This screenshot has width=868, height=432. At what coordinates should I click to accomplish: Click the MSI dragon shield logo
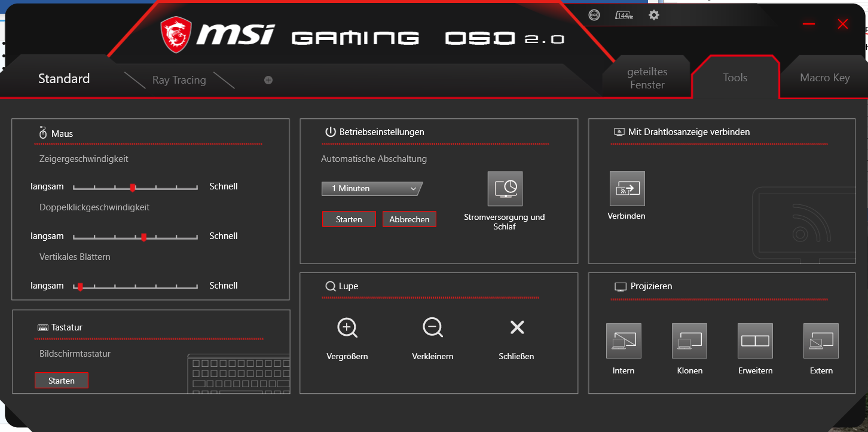pyautogui.click(x=176, y=35)
